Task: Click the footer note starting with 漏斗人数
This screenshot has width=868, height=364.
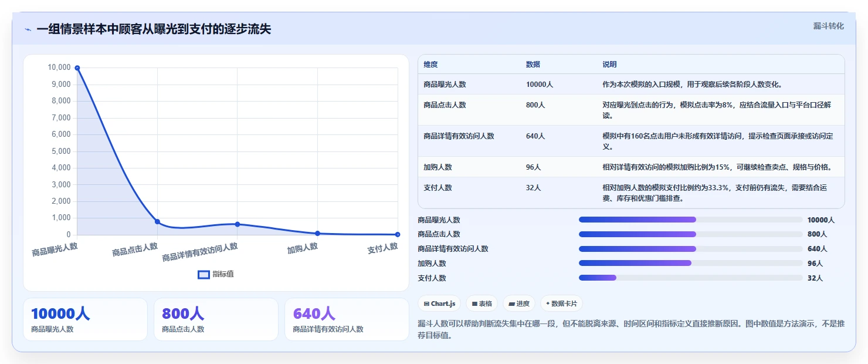Action: tap(631, 330)
